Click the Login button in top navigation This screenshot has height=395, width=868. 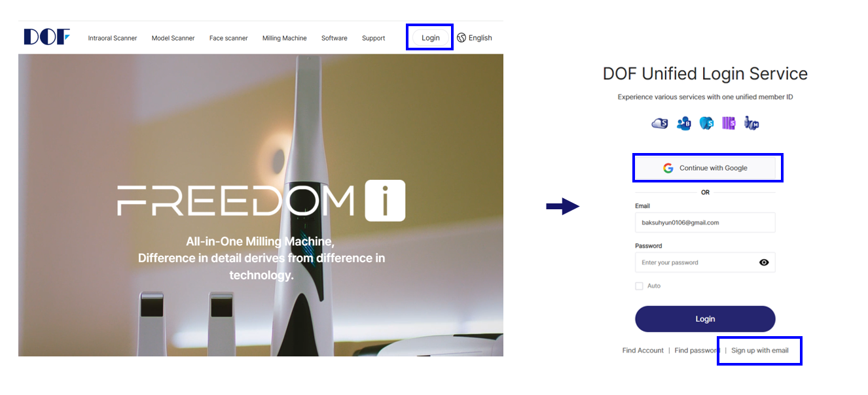pos(431,38)
